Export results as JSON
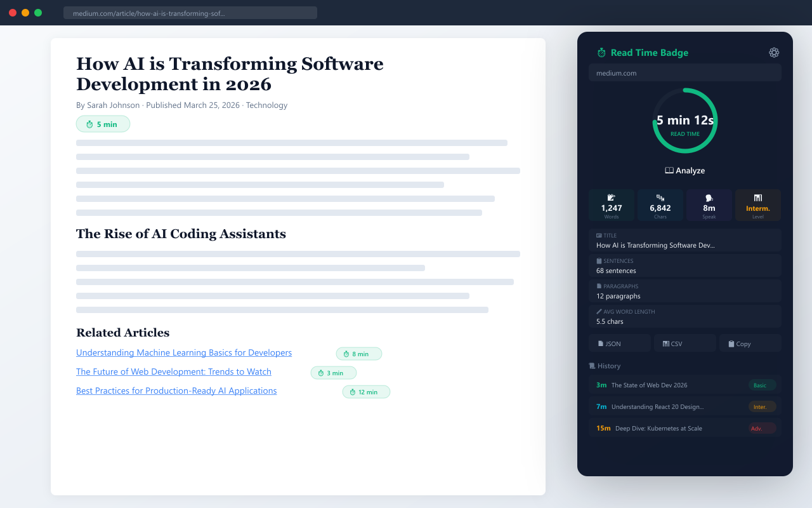The height and width of the screenshot is (508, 812). [619, 344]
